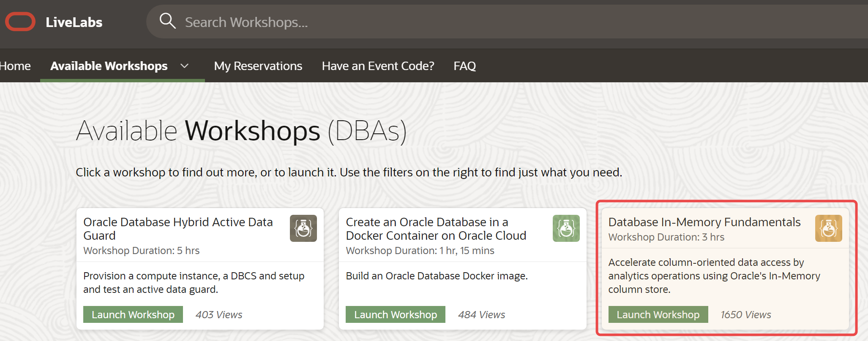Click the magnifying glass search icon
The image size is (868, 341).
[167, 21]
